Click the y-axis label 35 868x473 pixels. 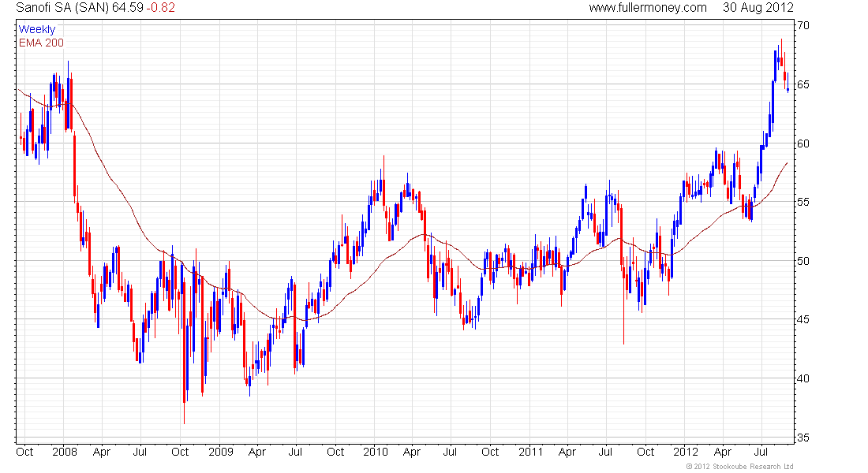point(803,438)
